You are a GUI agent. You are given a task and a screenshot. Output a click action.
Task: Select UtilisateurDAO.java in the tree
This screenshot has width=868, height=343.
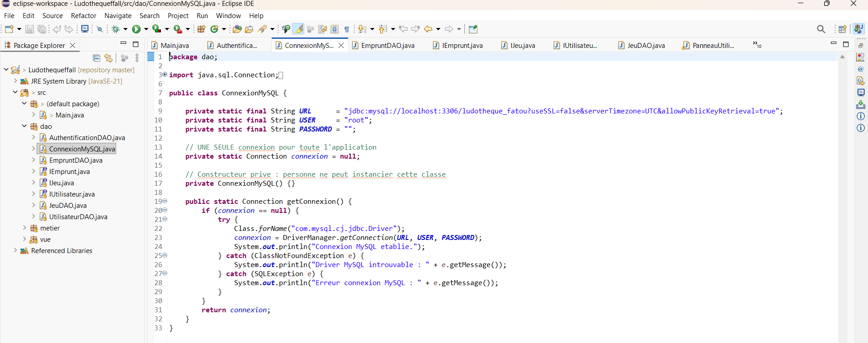pos(78,216)
